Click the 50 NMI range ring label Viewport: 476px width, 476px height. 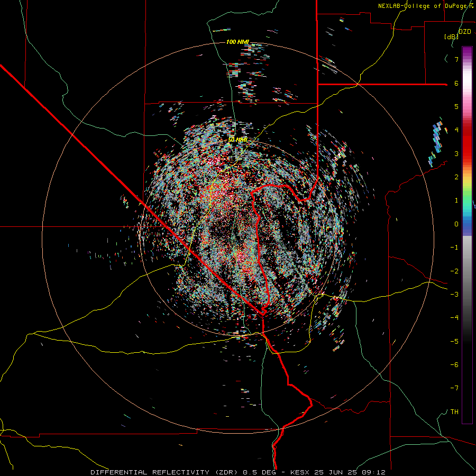coord(237,140)
